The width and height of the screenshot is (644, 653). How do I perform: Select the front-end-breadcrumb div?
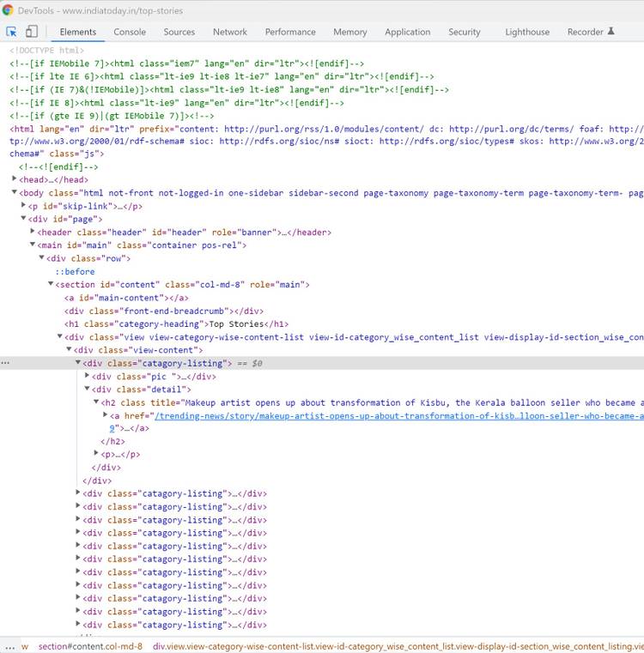(164, 311)
